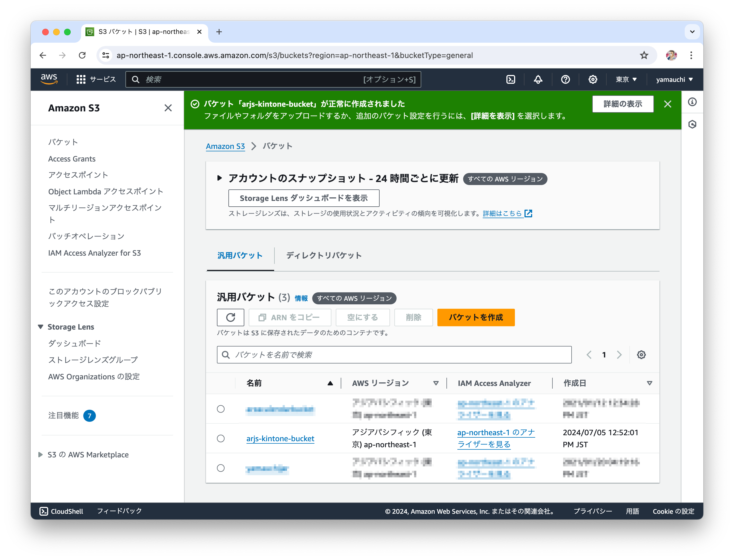Open the 詳細はこちら external link

coord(507,213)
